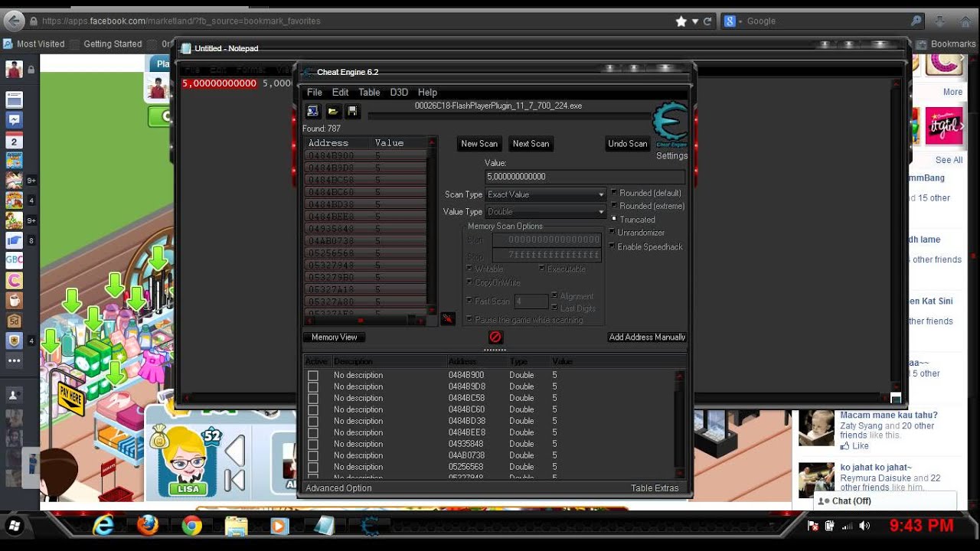The height and width of the screenshot is (551, 980).
Task: Click the Undo Scan button
Action: pyautogui.click(x=628, y=144)
